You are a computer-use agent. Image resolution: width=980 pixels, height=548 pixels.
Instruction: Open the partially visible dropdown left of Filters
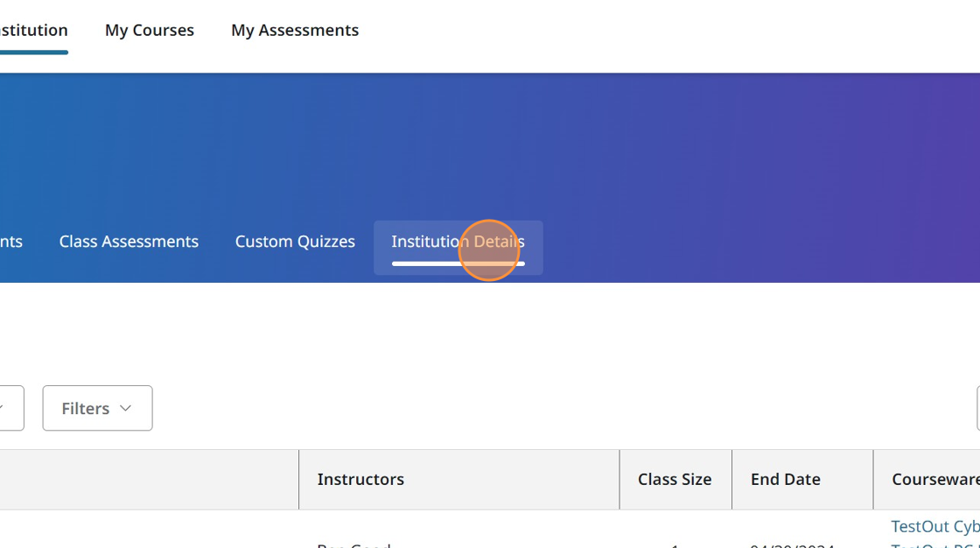click(x=11, y=408)
